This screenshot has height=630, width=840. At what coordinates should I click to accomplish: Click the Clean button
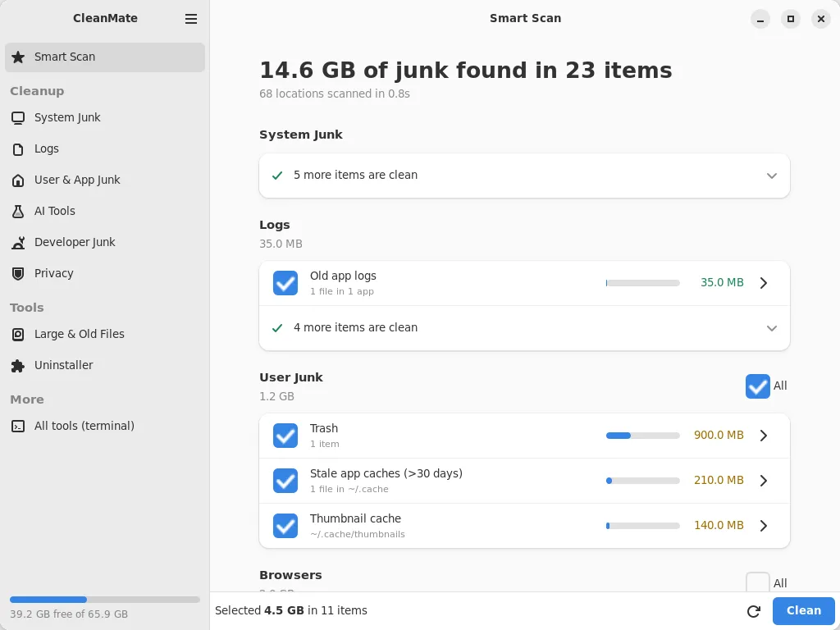pyautogui.click(x=803, y=610)
